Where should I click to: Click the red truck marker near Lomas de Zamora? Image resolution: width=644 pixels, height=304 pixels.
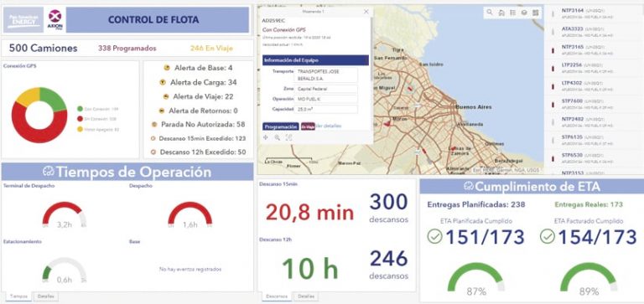pyautogui.click(x=453, y=148)
